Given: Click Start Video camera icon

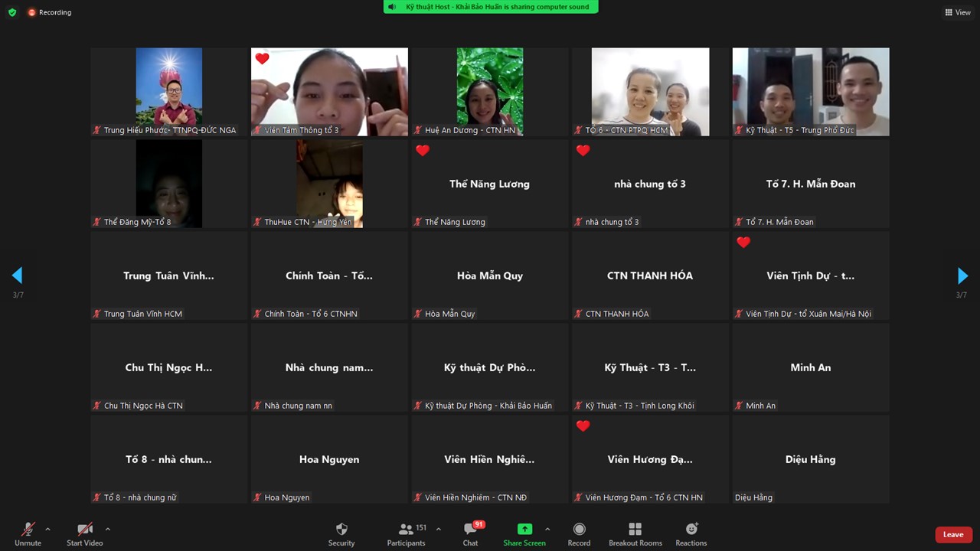Looking at the screenshot, I should click(x=85, y=529).
